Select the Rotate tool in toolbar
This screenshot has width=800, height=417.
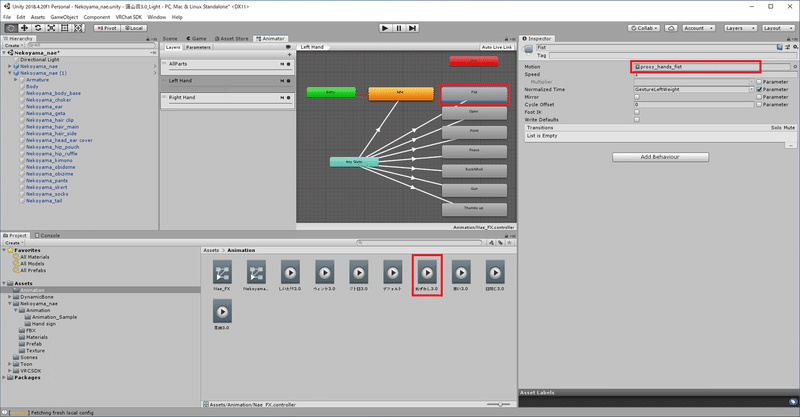(38, 28)
